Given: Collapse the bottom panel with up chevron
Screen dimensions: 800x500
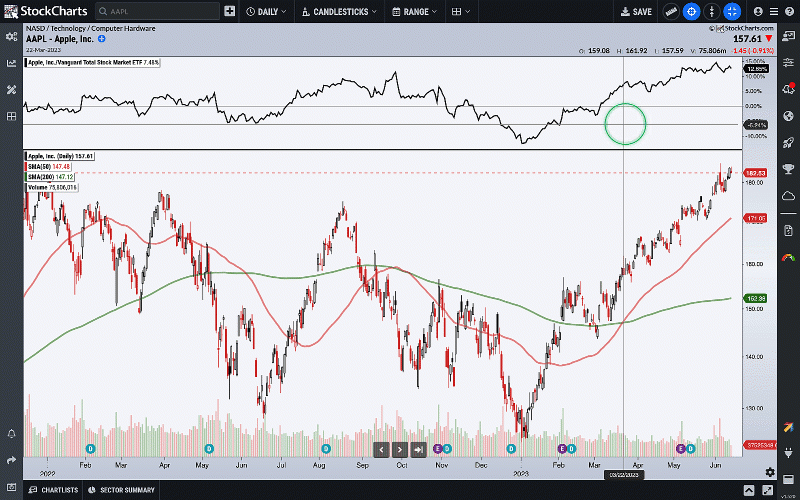Looking at the screenshot, I should [x=748, y=490].
